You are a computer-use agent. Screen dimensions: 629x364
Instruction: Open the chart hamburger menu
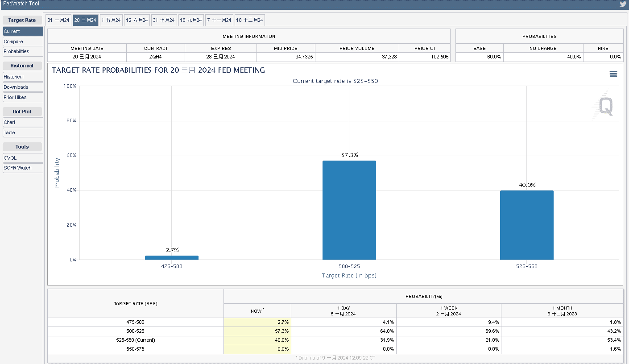[613, 74]
